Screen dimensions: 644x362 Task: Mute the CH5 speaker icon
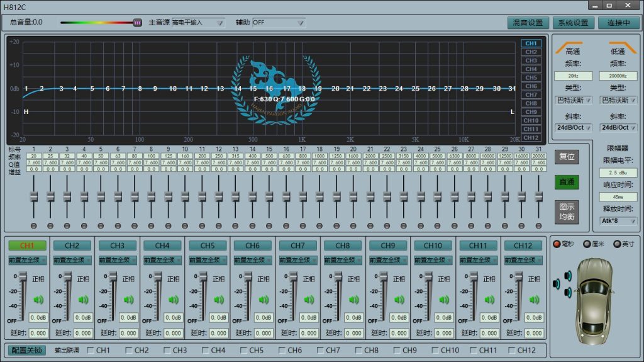click(219, 300)
